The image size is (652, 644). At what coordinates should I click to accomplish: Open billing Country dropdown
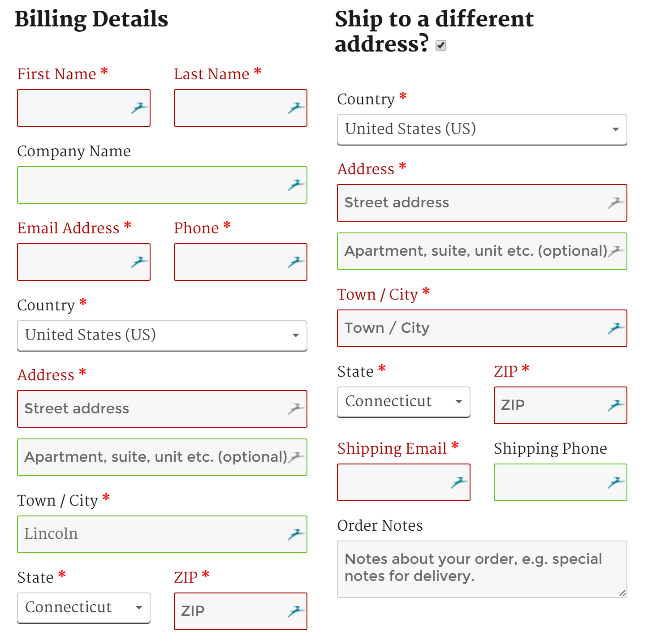click(x=162, y=335)
